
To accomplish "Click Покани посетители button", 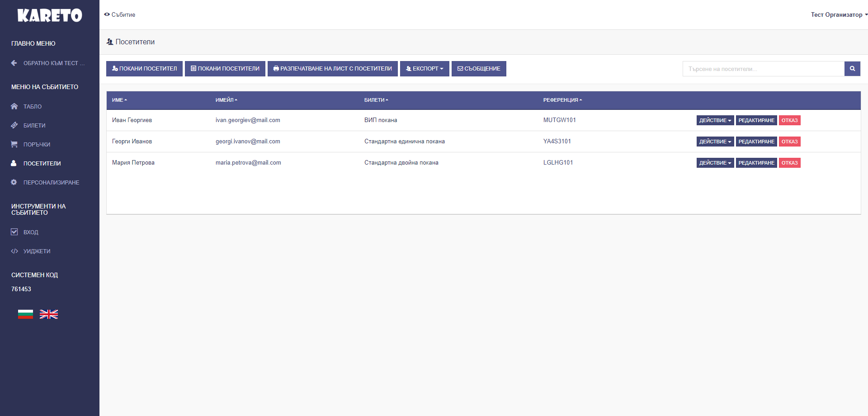I will 225,69.
